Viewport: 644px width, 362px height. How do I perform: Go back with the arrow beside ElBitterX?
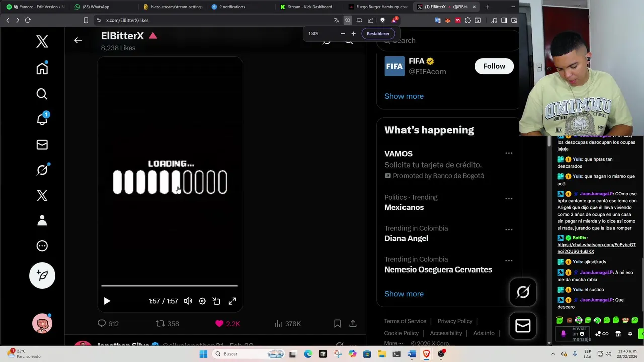pos(78,40)
